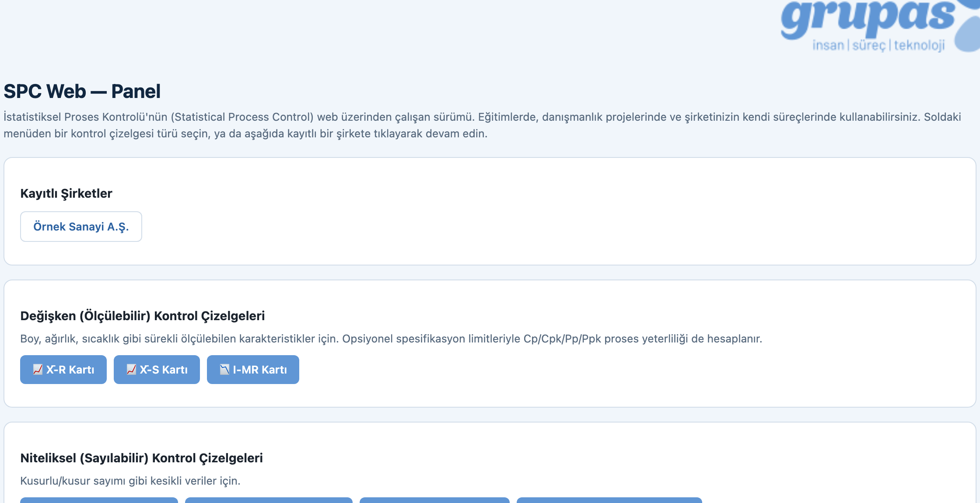Image resolution: width=980 pixels, height=503 pixels.
Task: Click the rightmost attribute chart button under Niteliksel
Action: 609,500
